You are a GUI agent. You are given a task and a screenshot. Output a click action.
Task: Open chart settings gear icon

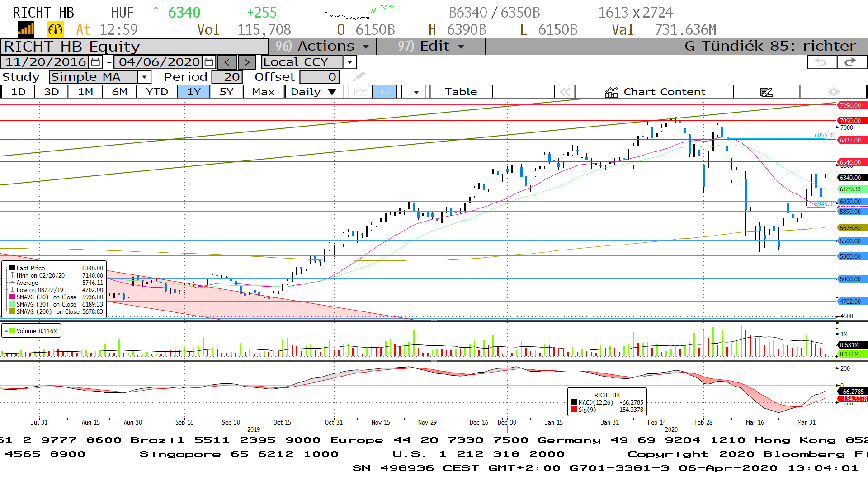[833, 92]
